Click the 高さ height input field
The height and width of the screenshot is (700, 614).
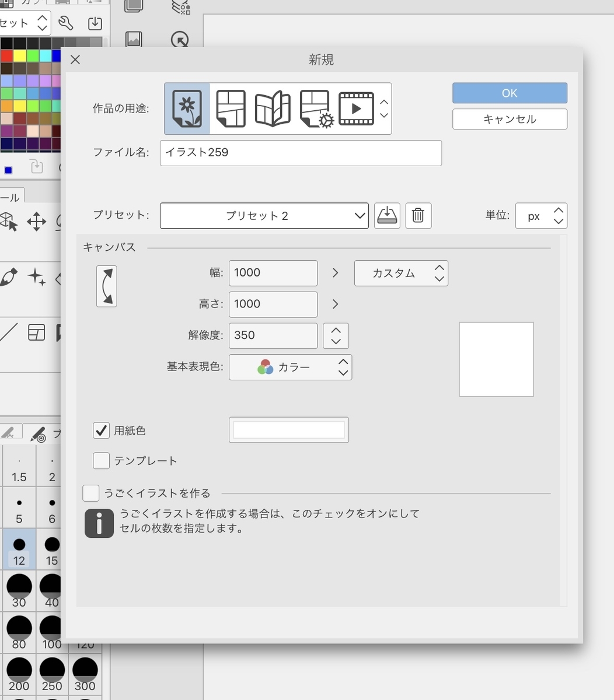click(x=273, y=304)
